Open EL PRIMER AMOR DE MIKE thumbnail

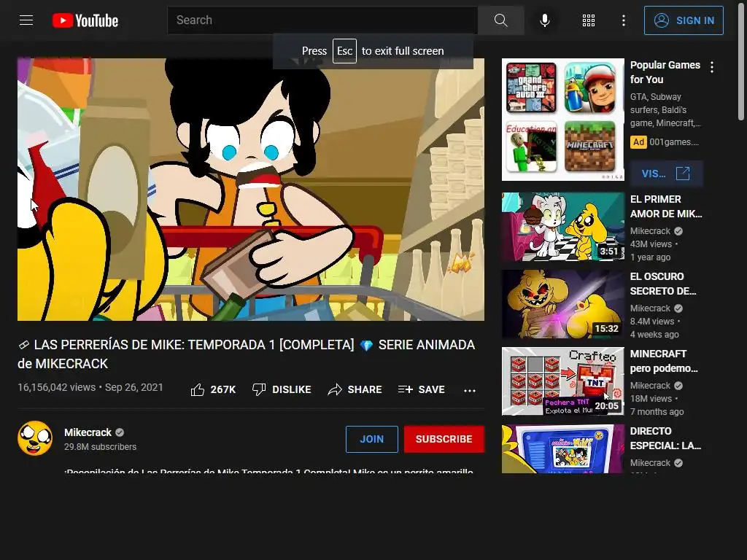[562, 227]
